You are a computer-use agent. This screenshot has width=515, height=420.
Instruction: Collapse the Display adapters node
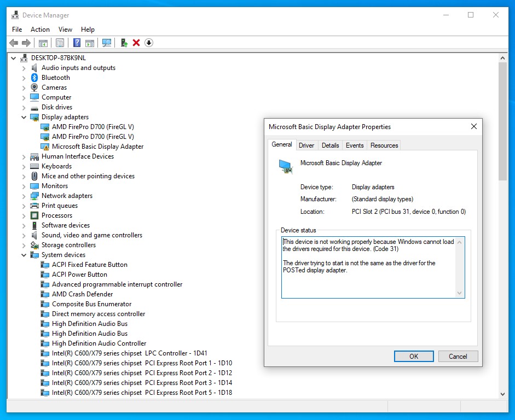coord(24,117)
